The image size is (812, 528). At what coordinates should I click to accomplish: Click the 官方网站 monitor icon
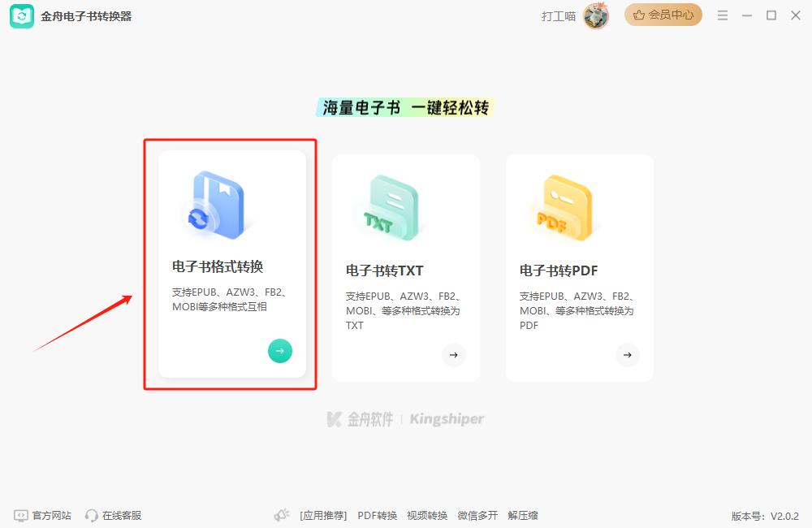pyautogui.click(x=20, y=515)
